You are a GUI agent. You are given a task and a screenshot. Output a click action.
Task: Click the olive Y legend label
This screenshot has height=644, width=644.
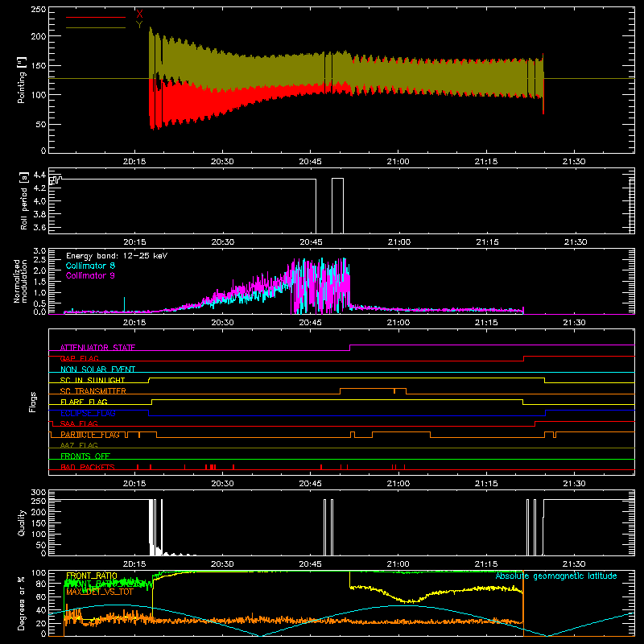139,25
